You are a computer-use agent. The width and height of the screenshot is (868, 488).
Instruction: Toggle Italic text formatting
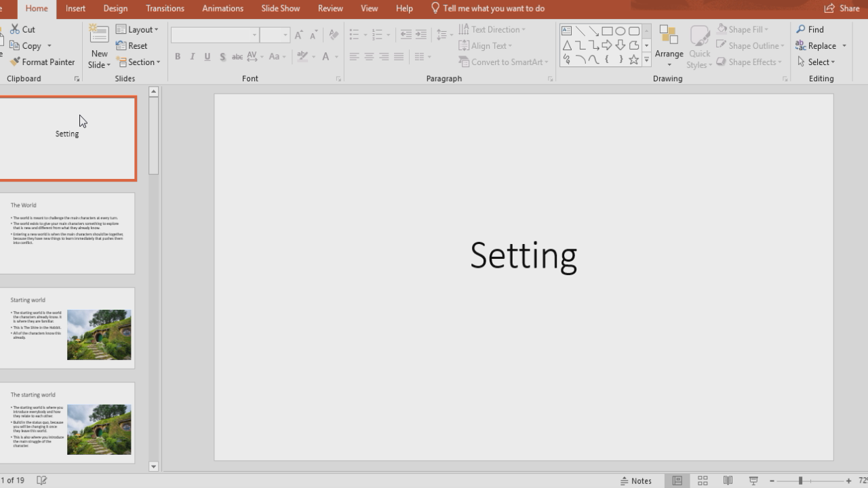coord(193,57)
